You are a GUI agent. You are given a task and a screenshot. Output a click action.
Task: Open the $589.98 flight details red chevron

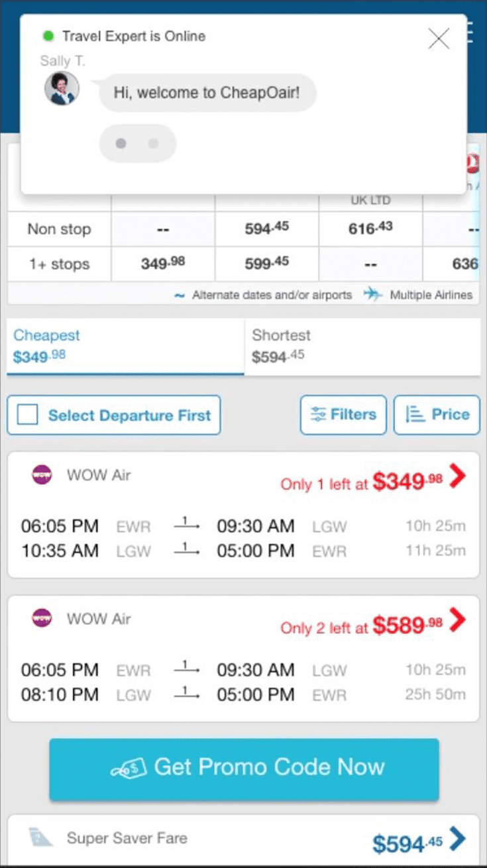(x=457, y=620)
